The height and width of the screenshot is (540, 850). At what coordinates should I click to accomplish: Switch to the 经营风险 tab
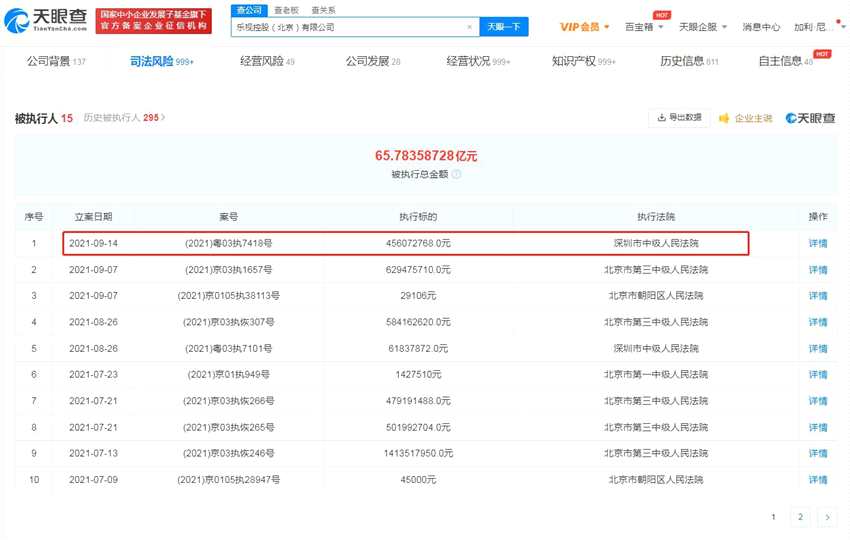point(267,61)
